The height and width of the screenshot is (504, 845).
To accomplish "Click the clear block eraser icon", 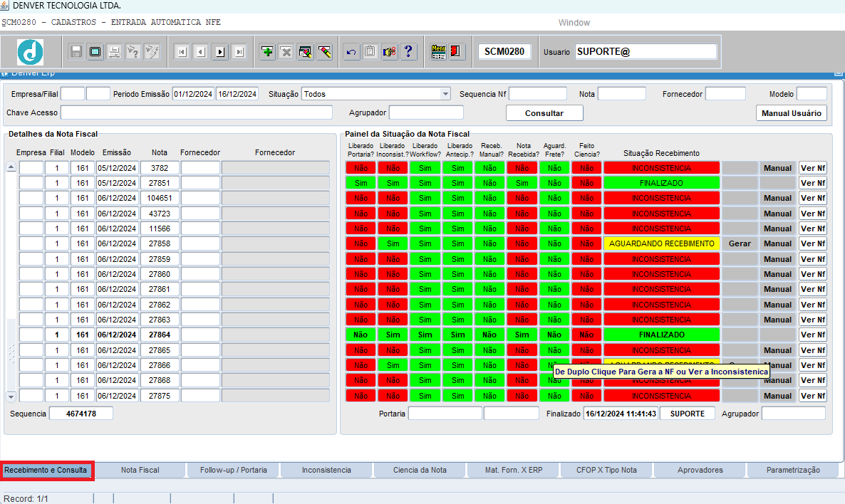I will click(306, 52).
